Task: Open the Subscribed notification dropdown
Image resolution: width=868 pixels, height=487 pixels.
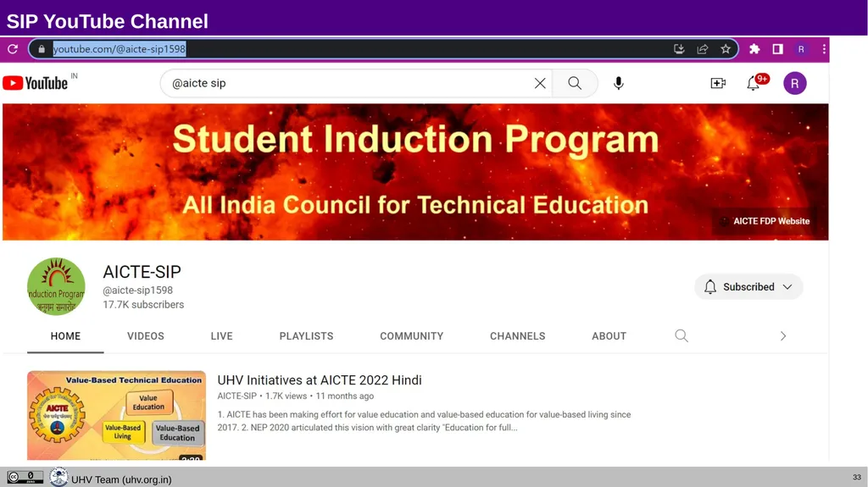Action: pos(748,286)
